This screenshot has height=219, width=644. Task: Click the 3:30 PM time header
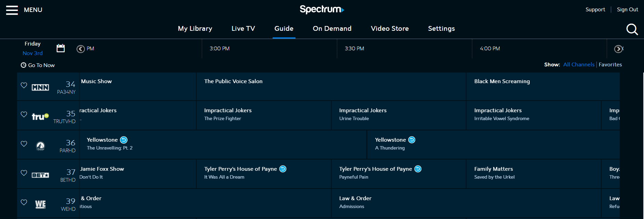(354, 49)
